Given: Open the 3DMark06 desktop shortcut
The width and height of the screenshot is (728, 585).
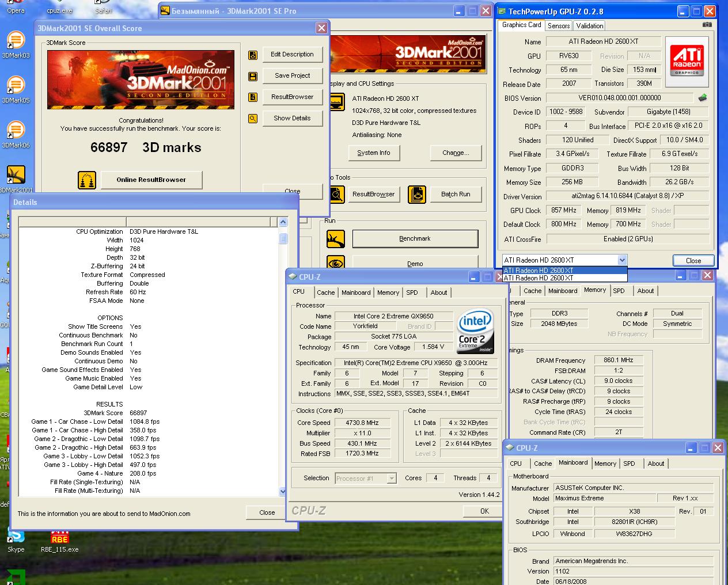Looking at the screenshot, I should click(16, 135).
